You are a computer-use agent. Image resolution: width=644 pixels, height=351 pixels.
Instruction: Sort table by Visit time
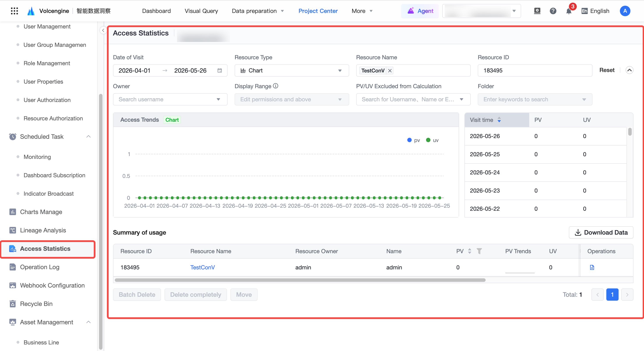[x=499, y=120]
